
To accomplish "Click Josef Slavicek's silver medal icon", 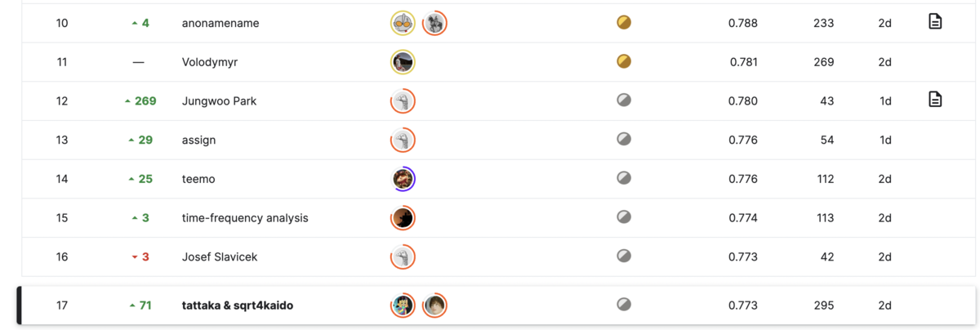I will (x=623, y=256).
